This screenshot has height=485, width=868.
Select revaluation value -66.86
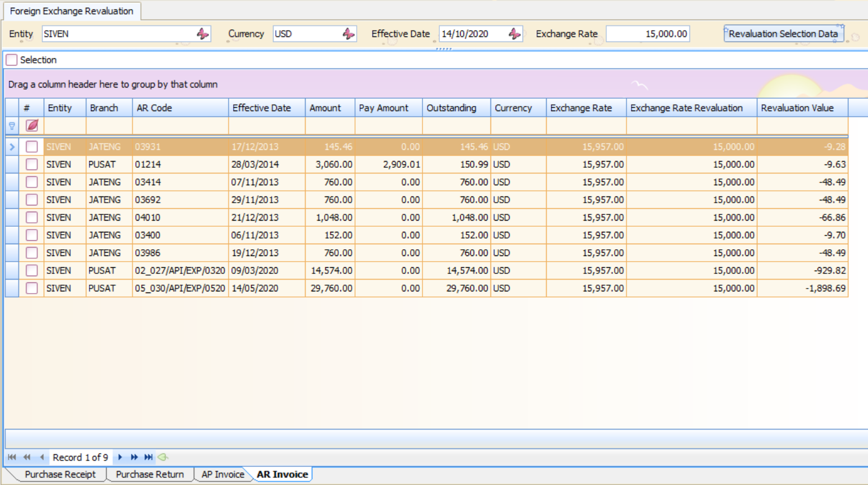(x=802, y=217)
